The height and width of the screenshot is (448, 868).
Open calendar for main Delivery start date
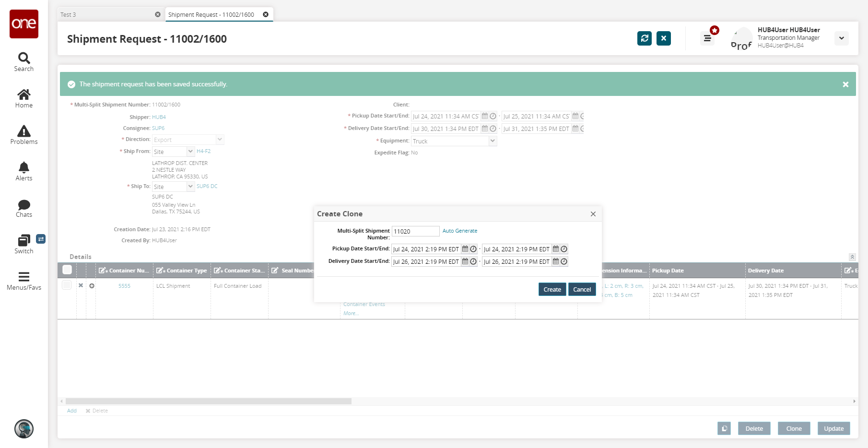[485, 129]
